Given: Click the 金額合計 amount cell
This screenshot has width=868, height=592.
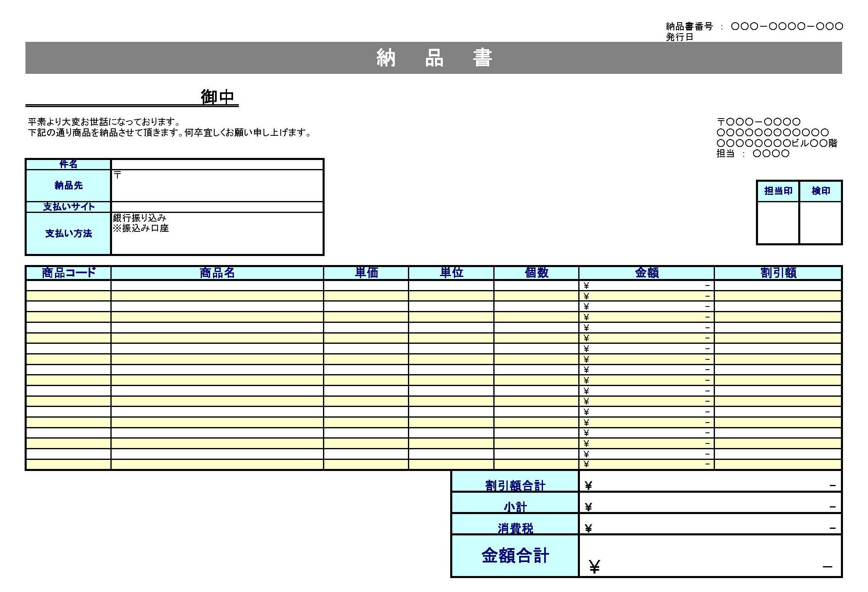Looking at the screenshot, I should [x=710, y=556].
